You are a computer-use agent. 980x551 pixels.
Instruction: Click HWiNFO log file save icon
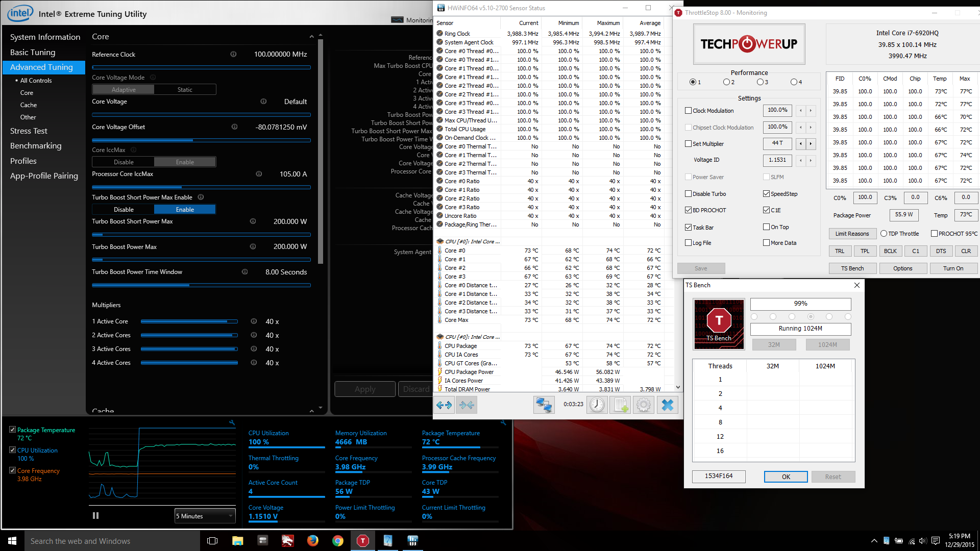[x=620, y=405]
